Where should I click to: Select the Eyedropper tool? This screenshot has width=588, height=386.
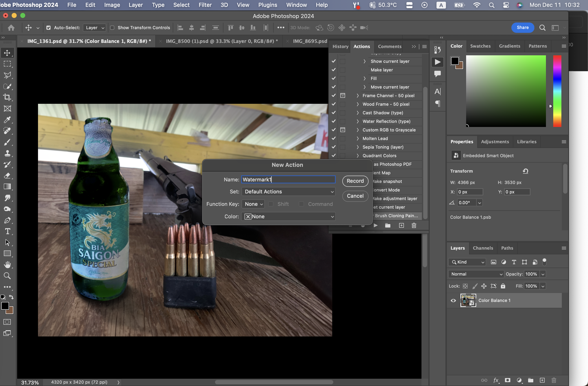pyautogui.click(x=8, y=120)
